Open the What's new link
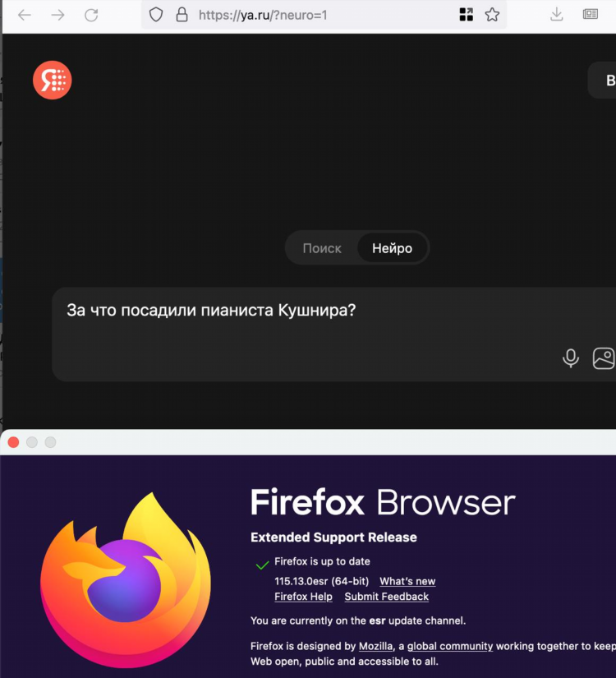 pyautogui.click(x=407, y=581)
